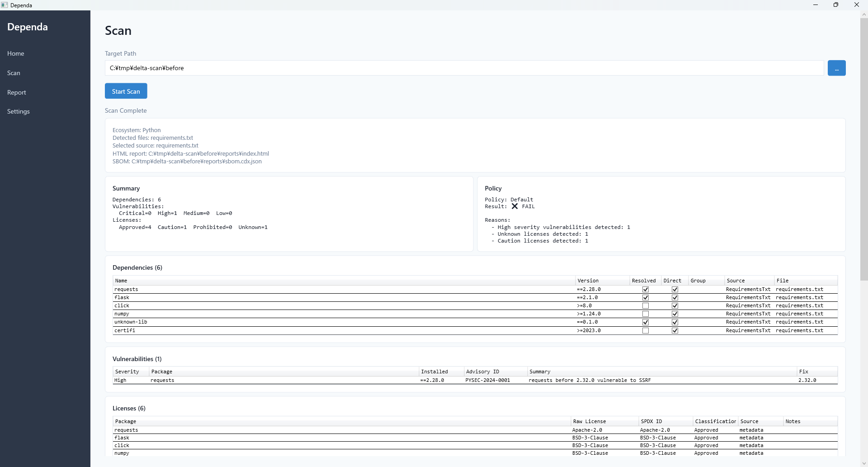Check the Resolved box for numpy

645,314
